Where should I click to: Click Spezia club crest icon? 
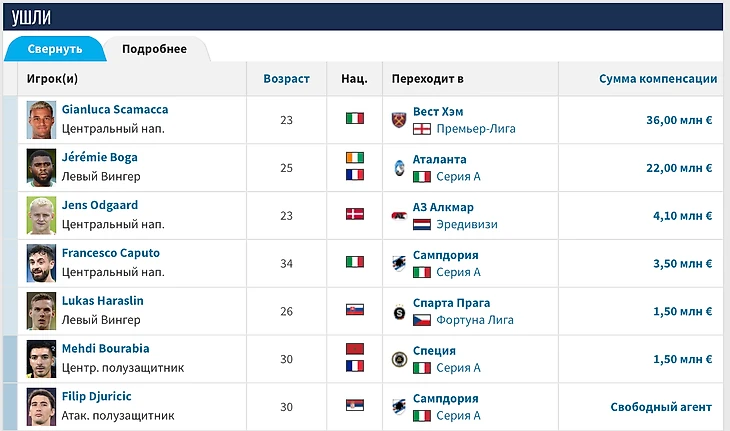(400, 359)
